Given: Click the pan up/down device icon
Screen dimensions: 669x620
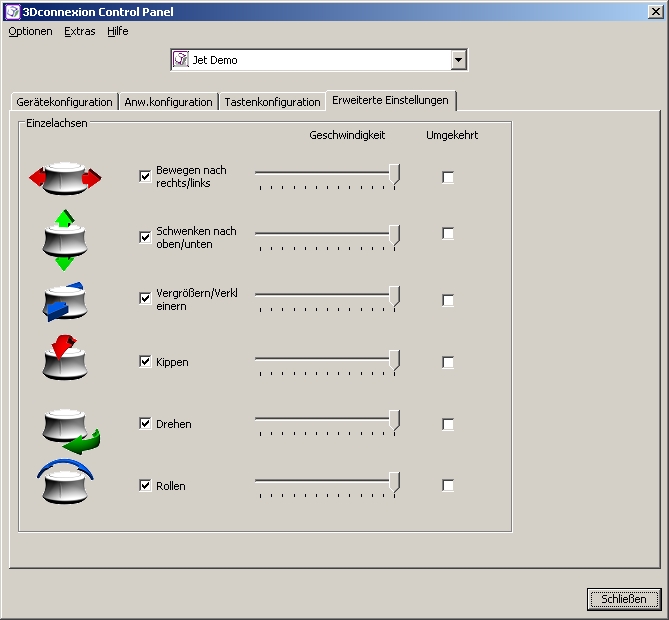Looking at the screenshot, I should click(65, 240).
